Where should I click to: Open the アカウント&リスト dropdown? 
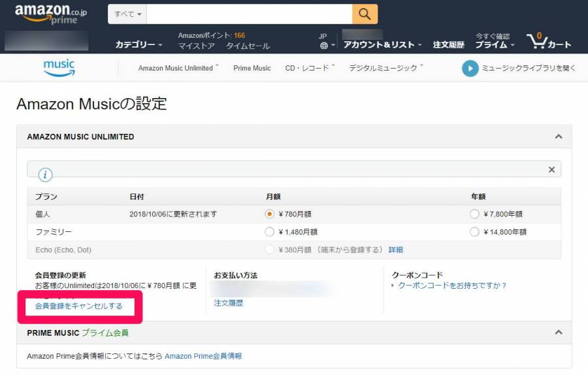click(x=382, y=44)
